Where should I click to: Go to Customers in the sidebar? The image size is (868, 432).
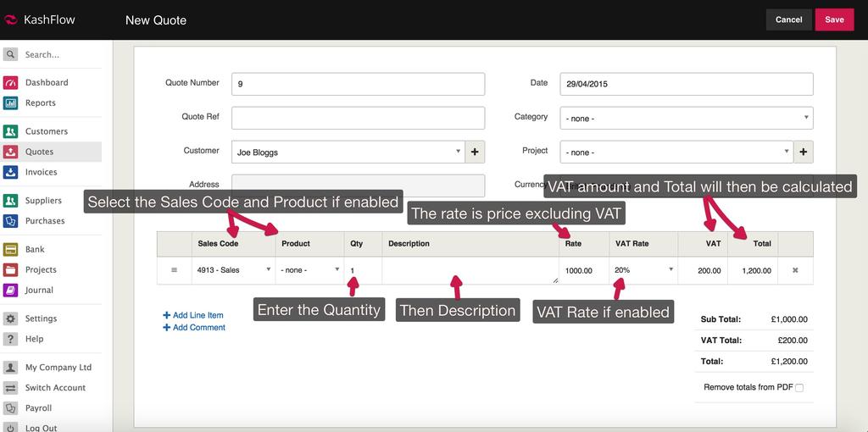click(x=47, y=132)
